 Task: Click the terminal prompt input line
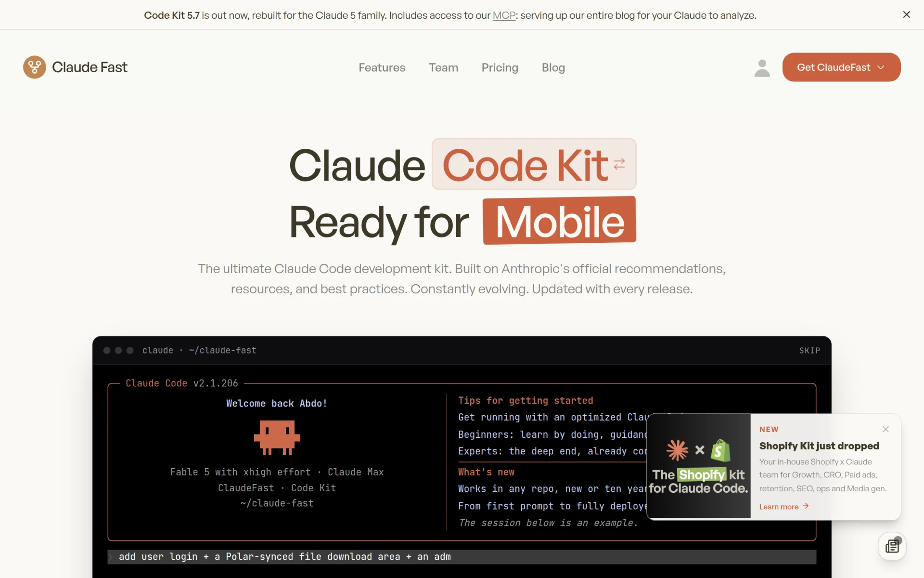click(462, 557)
